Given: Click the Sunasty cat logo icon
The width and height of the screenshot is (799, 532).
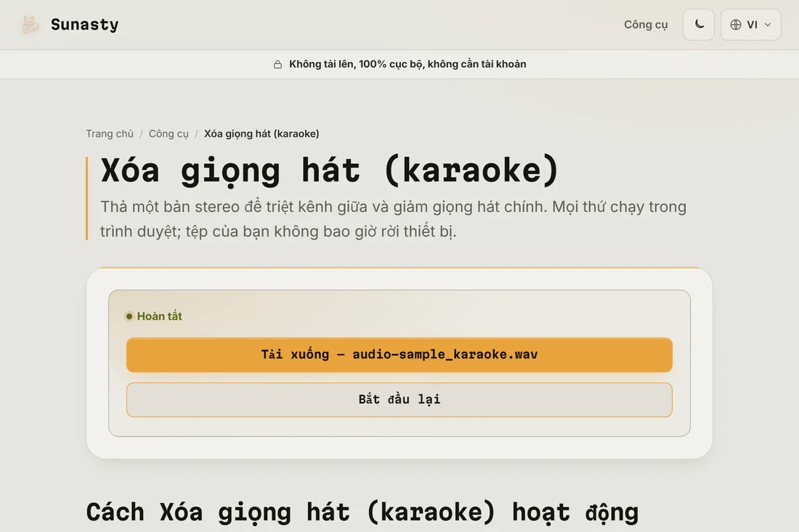Looking at the screenshot, I should tap(30, 25).
